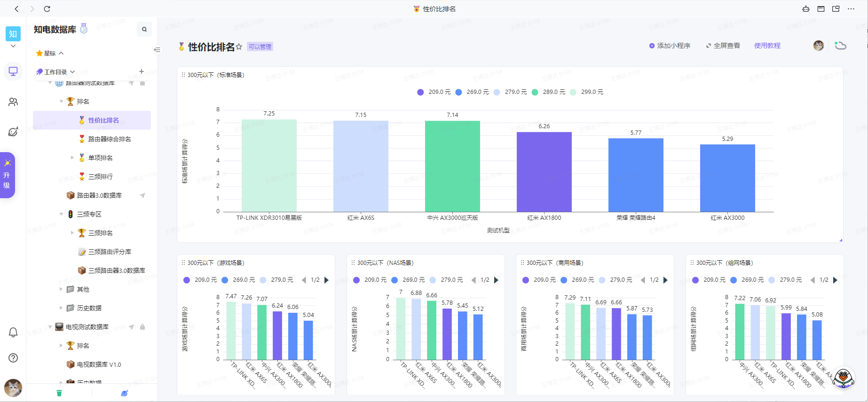Screen dimensions: 868x402
Task: Add new item to 工作目录 with plus
Action: tap(142, 71)
